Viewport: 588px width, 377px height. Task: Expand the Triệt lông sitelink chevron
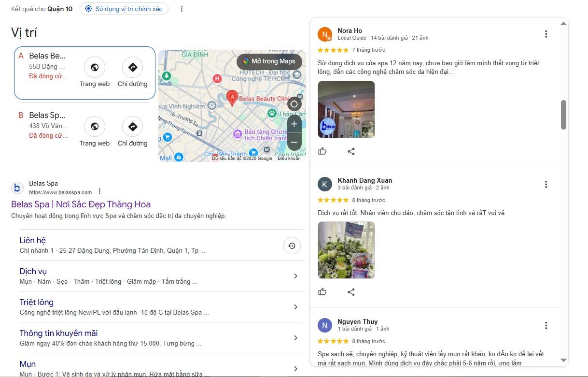coord(296,307)
